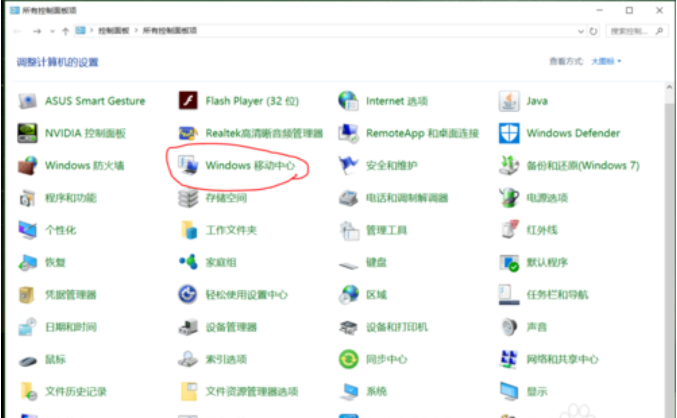Click the Java icon
Screen dimensions: 677x418
coord(509,100)
